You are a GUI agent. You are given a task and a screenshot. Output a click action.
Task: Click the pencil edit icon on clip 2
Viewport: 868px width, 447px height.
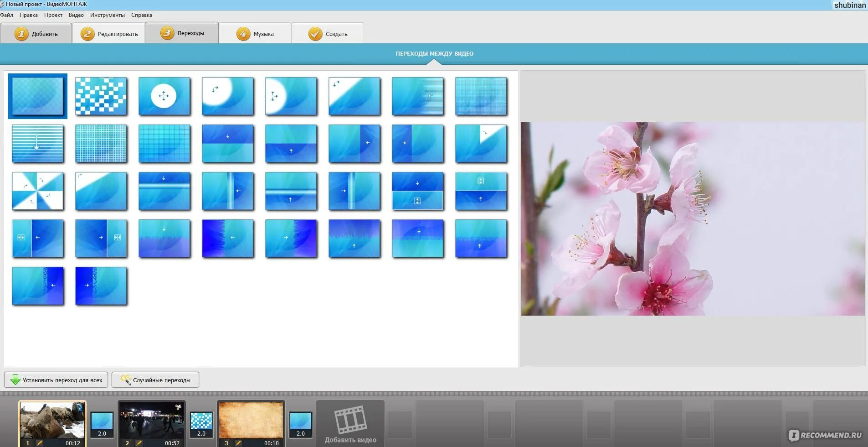(x=139, y=443)
